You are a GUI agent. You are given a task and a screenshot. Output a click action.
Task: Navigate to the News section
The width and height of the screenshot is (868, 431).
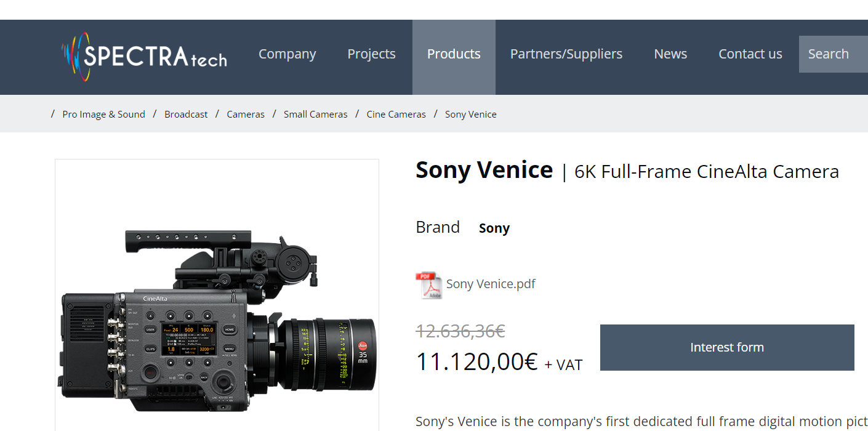(x=670, y=54)
